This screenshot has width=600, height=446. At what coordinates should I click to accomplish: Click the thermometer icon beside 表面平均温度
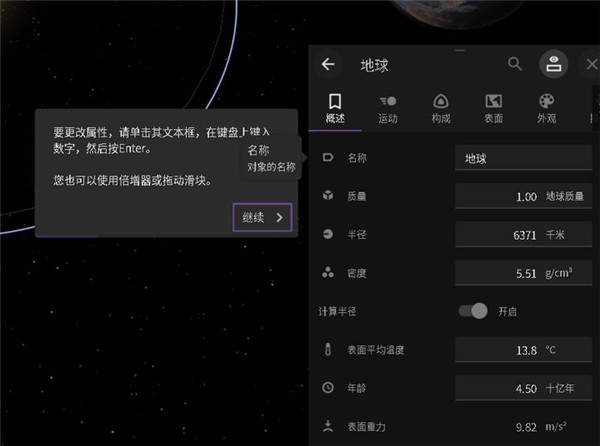(x=328, y=349)
